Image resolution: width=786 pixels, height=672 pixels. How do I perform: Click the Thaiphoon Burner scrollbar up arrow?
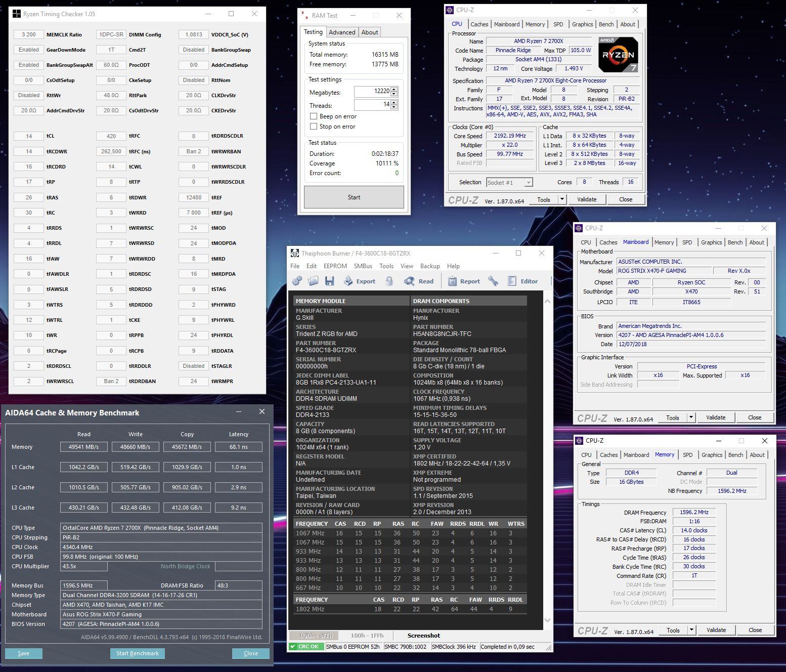(547, 301)
